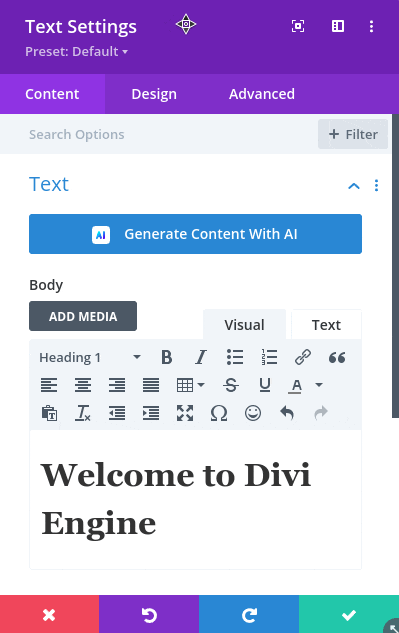
Task: Click the insert link icon
Action: point(303,357)
